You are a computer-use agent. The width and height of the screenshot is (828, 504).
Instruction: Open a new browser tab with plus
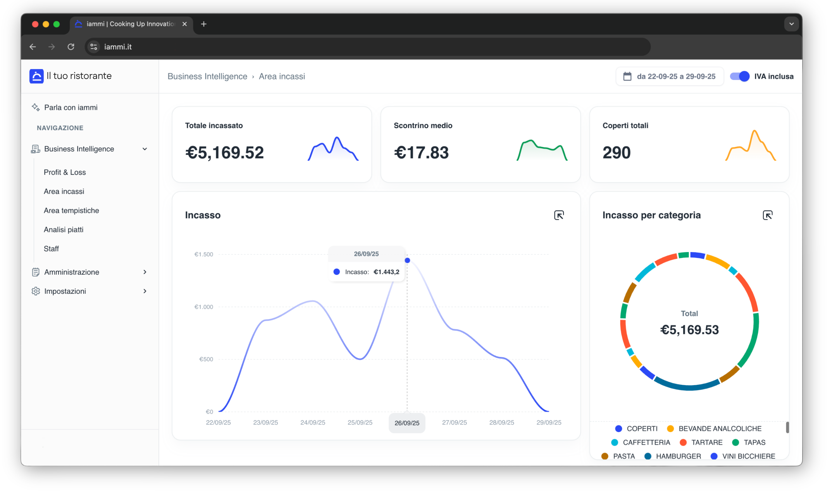pos(204,24)
